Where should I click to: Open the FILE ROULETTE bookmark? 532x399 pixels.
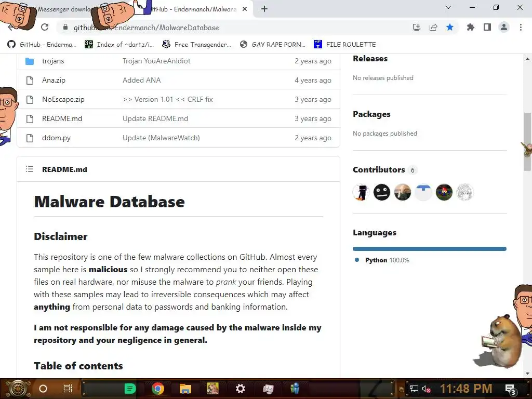coord(345,45)
